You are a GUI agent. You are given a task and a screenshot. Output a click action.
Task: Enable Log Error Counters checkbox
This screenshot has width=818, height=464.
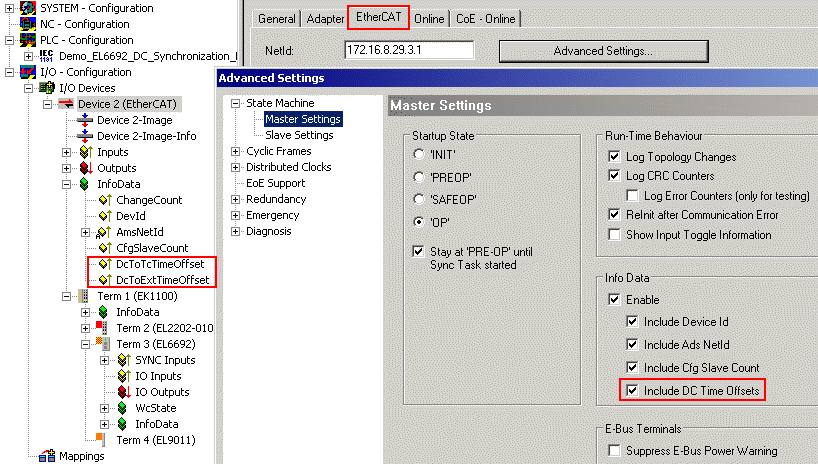pyautogui.click(x=632, y=195)
